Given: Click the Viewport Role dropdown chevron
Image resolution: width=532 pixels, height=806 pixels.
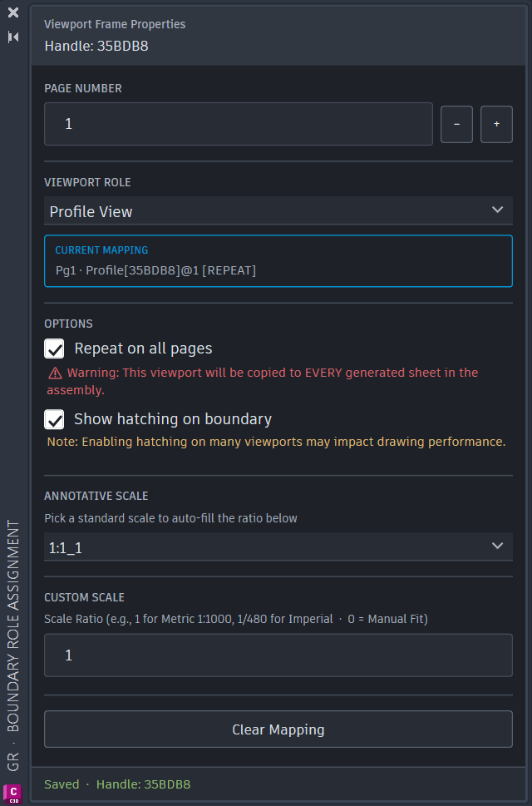Looking at the screenshot, I should [497, 210].
